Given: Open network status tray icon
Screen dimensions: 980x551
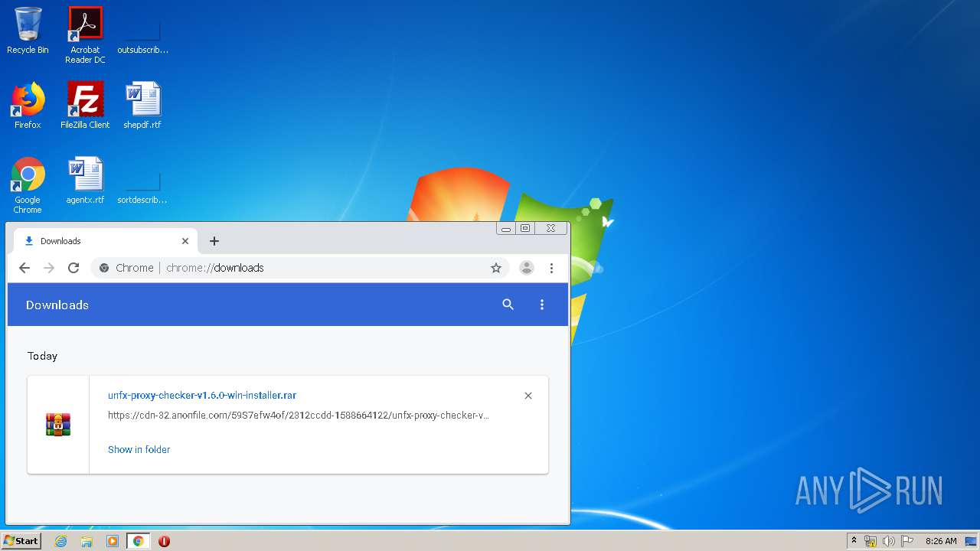Looking at the screenshot, I should click(871, 541).
